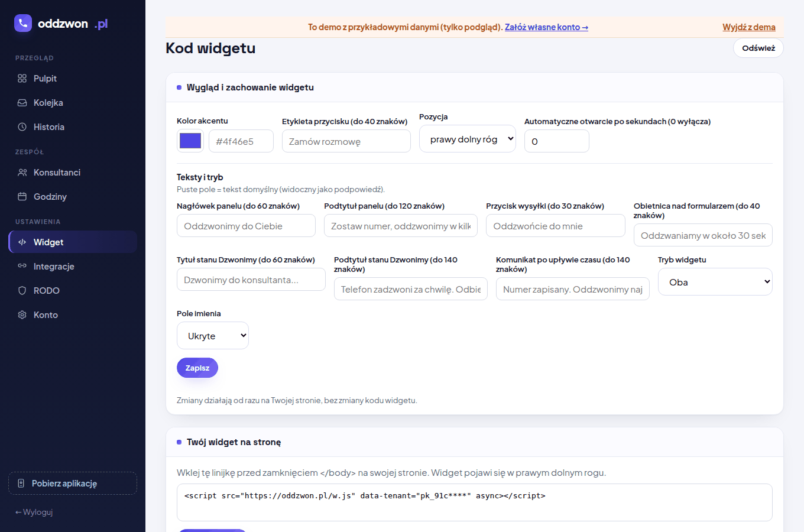Click the Tytuł stanu Dzwonimy input
This screenshot has width=804, height=532.
point(251,280)
